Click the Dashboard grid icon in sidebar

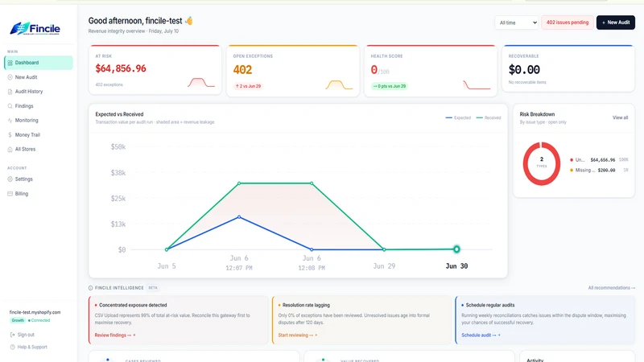[x=10, y=63]
